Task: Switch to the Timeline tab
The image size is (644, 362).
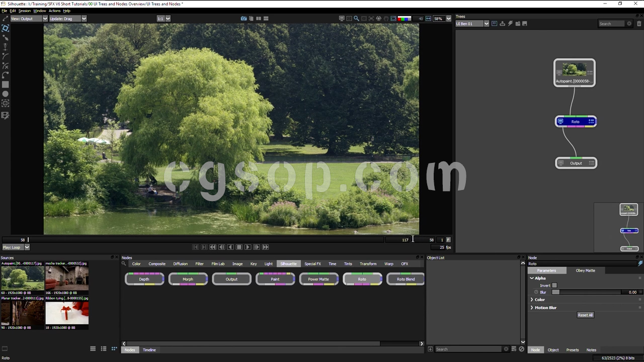Action: click(149, 350)
